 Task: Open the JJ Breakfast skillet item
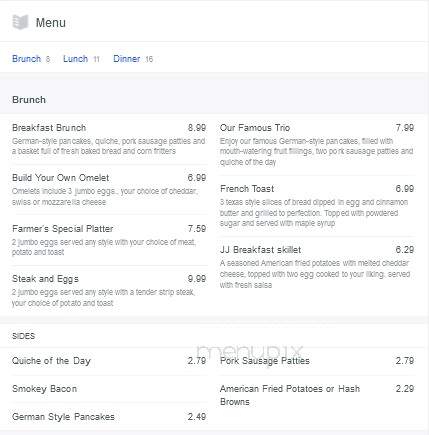(317, 267)
